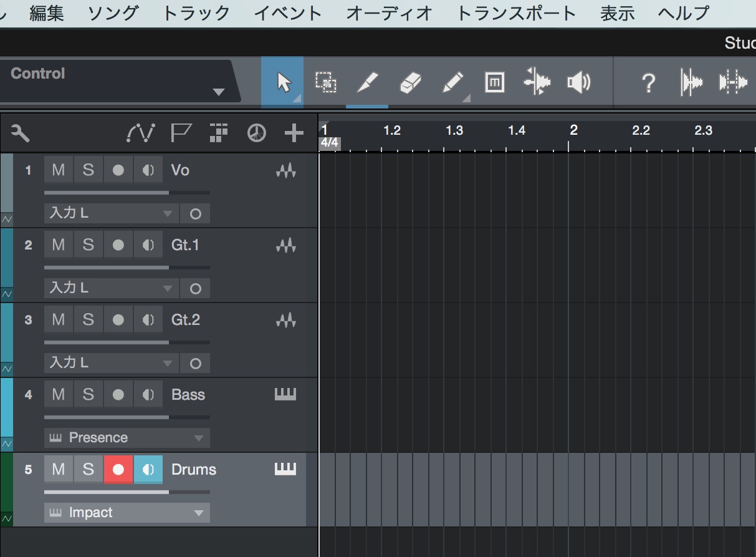Open track settings wrench icon
The height and width of the screenshot is (557, 756).
coord(21,133)
